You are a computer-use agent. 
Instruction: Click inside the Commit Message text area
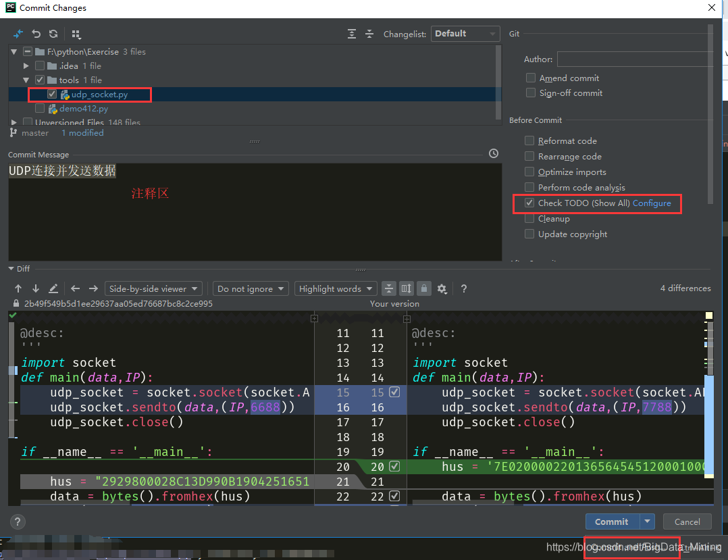click(x=255, y=211)
